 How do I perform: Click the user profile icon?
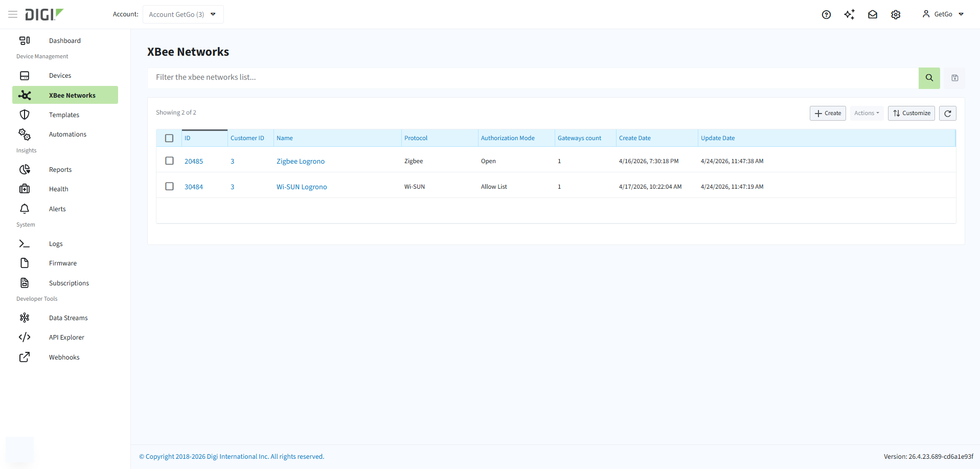point(926,14)
